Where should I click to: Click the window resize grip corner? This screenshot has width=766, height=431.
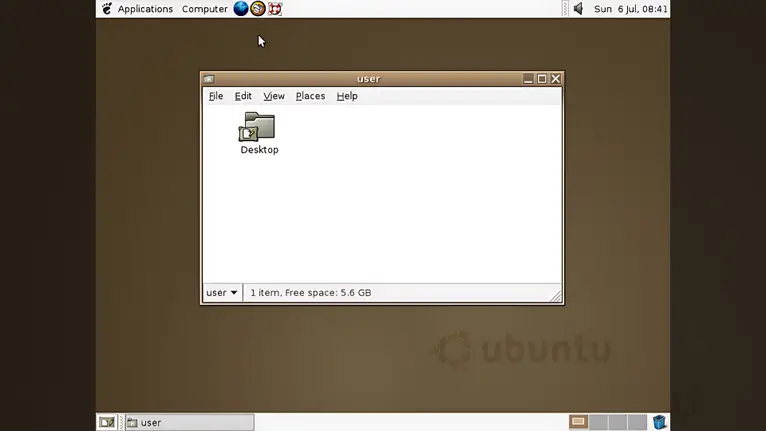coord(555,296)
